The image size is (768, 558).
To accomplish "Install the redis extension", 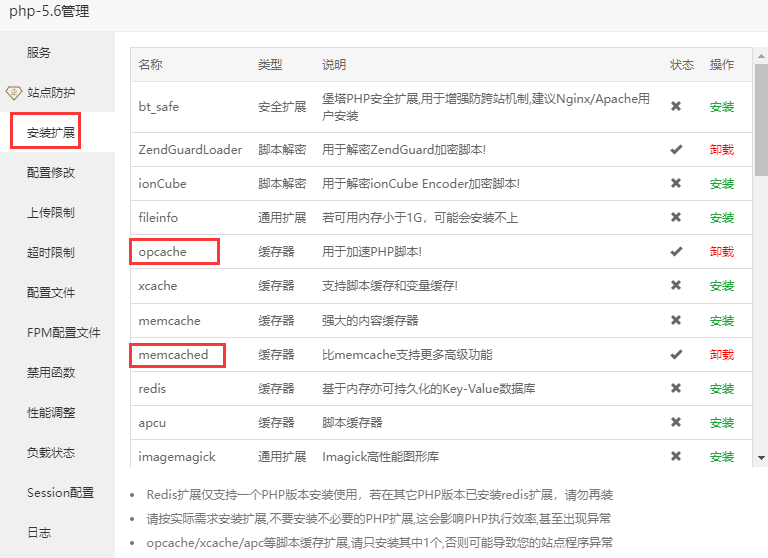I will tap(722, 389).
